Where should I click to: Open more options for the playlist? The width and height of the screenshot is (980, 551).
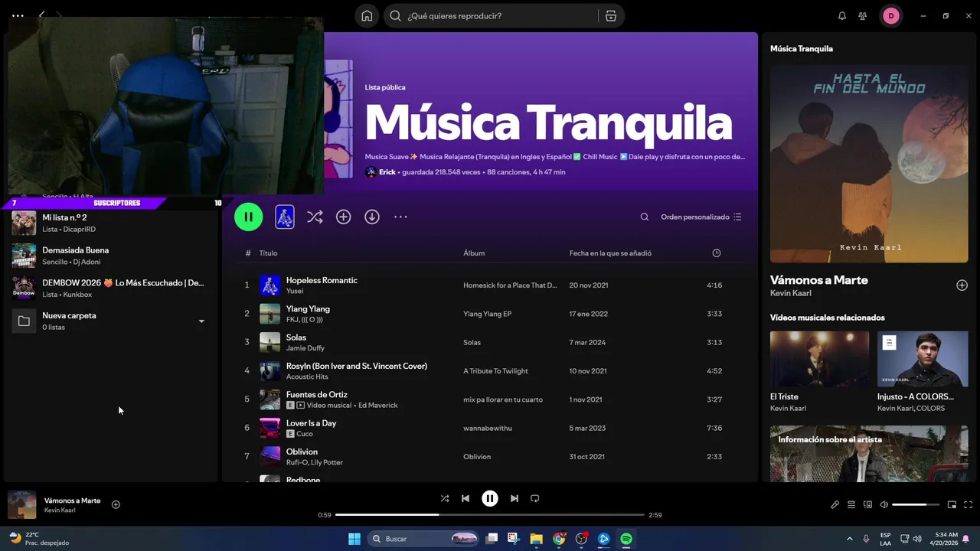(400, 217)
